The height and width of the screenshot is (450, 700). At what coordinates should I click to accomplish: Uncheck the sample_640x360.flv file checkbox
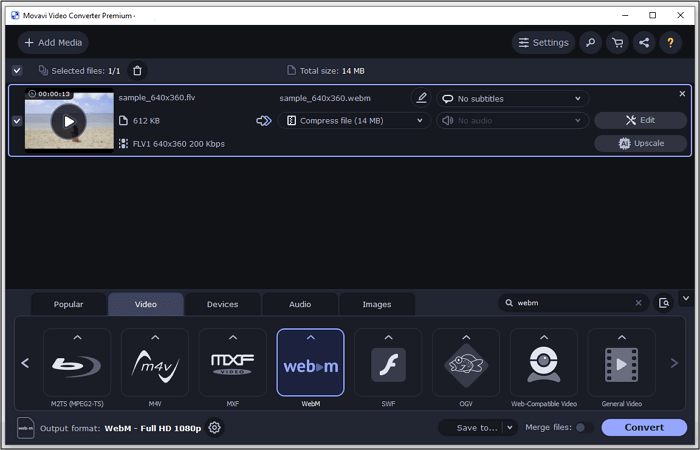tap(17, 121)
